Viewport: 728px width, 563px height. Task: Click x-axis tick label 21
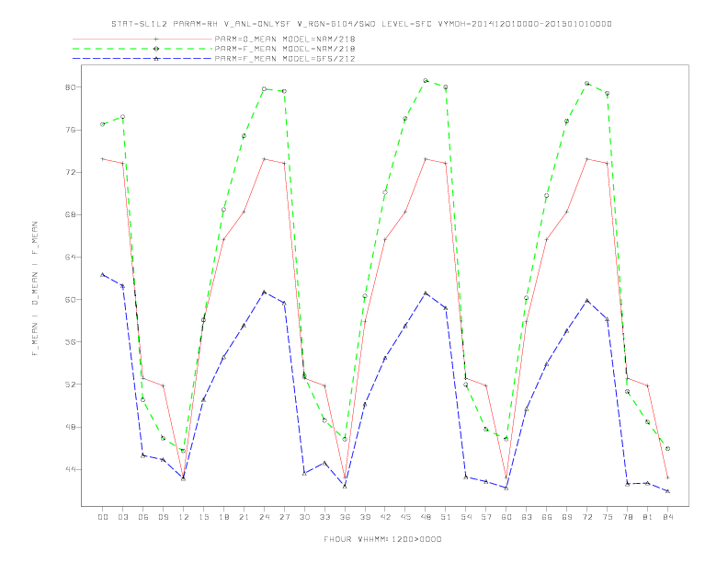coord(244,517)
